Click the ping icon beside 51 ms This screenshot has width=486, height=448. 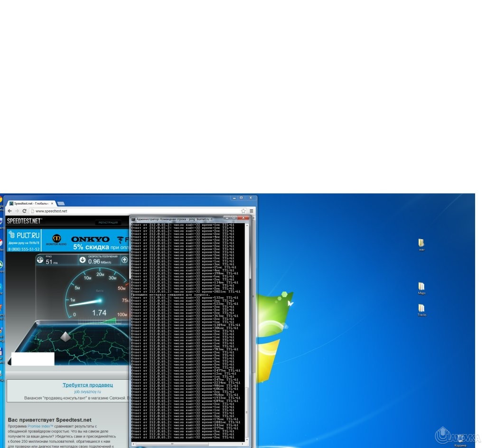click(40, 260)
